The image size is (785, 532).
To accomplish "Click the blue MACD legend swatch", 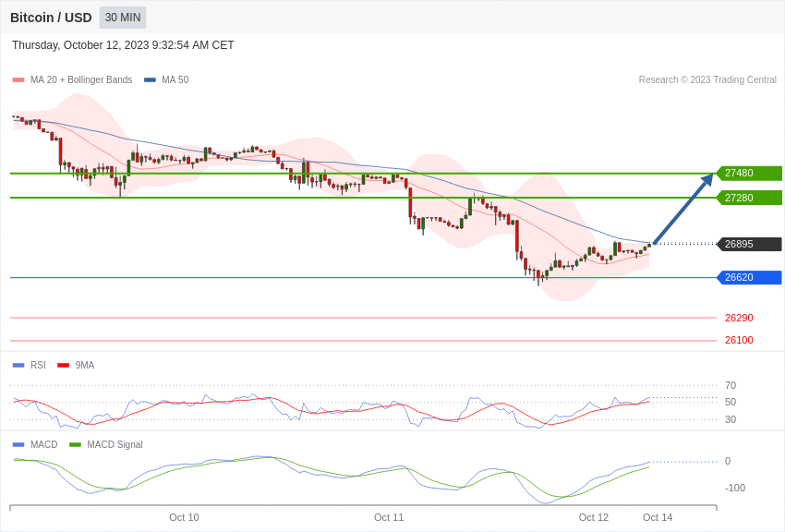I will click(x=18, y=444).
